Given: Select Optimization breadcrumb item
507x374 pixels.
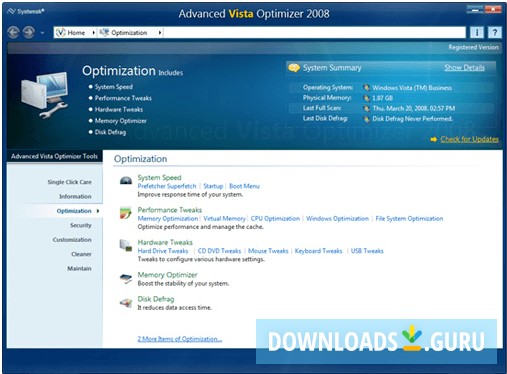Looking at the screenshot, I should click(124, 32).
